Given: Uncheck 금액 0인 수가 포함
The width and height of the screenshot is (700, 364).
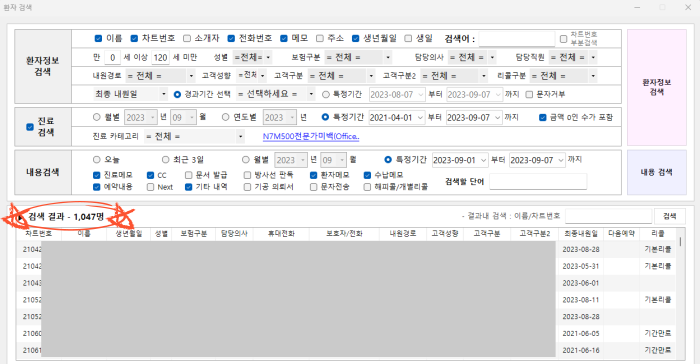Looking at the screenshot, I should point(542,117).
